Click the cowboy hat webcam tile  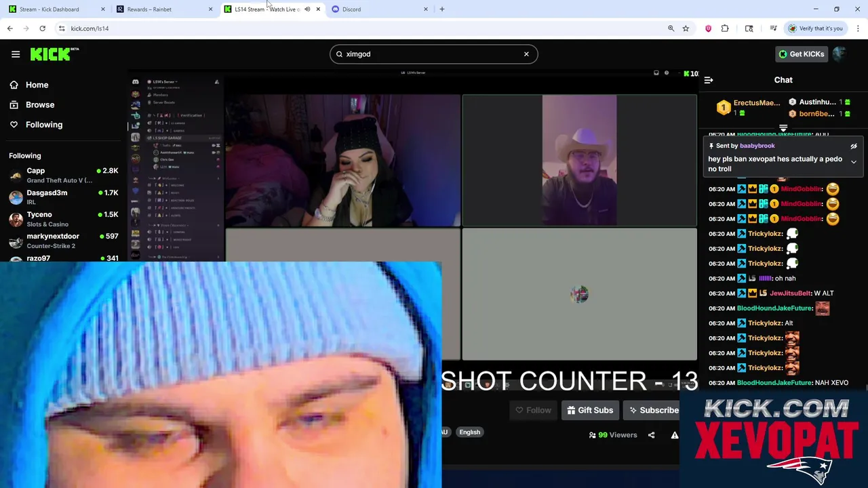pos(579,161)
